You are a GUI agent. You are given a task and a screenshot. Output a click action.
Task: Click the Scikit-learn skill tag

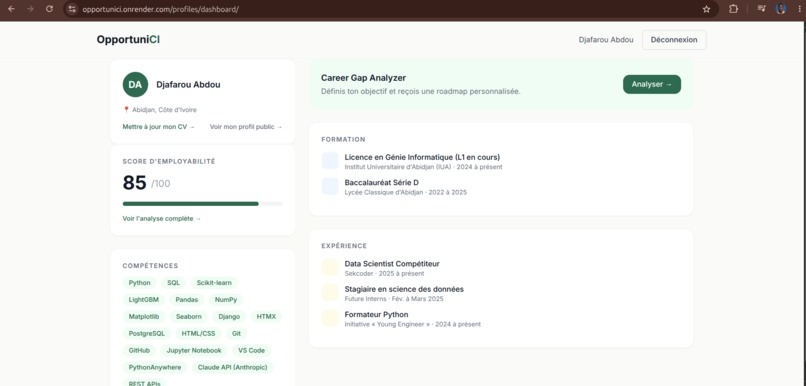214,283
